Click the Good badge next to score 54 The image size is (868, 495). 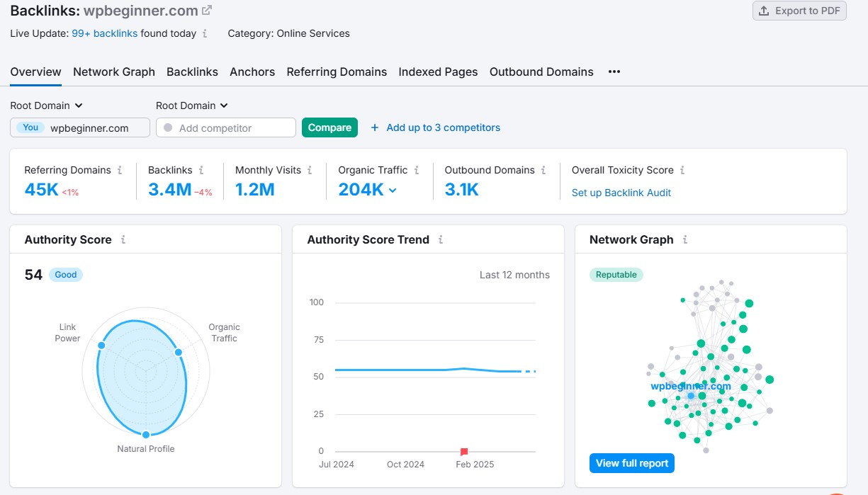click(x=66, y=275)
